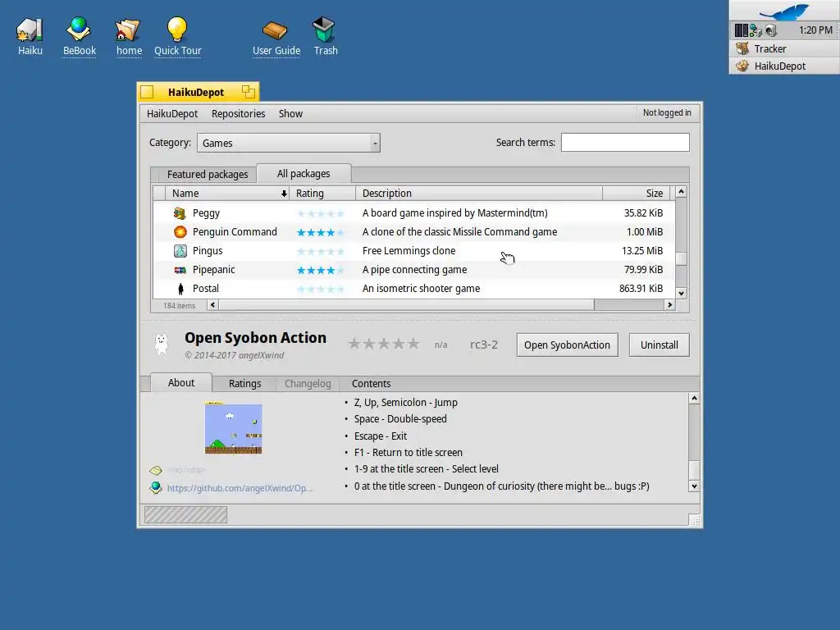The height and width of the screenshot is (630, 840).
Task: Click the Open SyobonAction button
Action: click(567, 345)
